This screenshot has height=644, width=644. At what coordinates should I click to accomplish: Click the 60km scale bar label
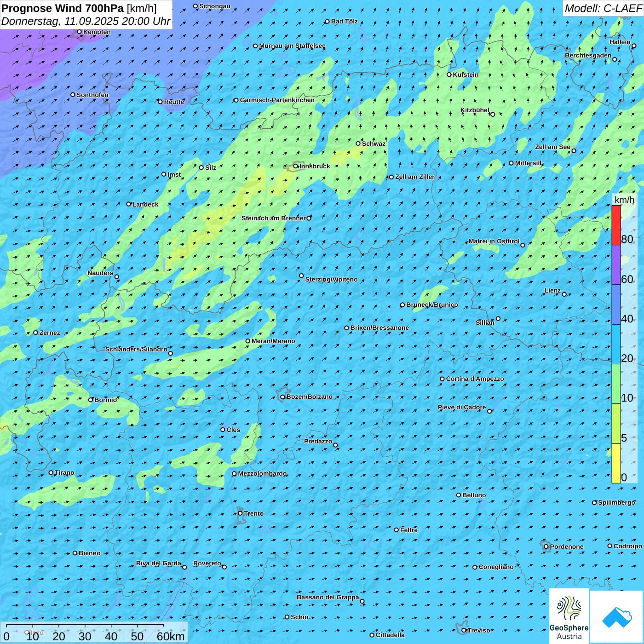coord(171,636)
